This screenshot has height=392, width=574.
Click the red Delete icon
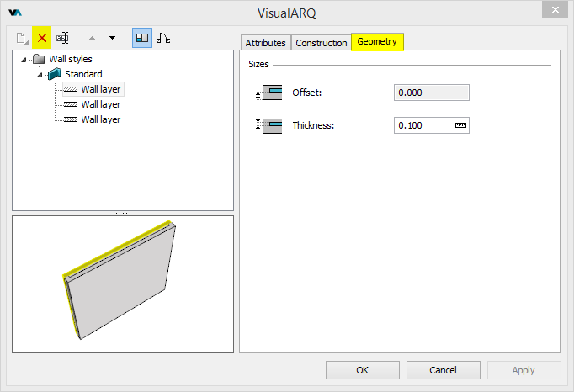(x=42, y=38)
